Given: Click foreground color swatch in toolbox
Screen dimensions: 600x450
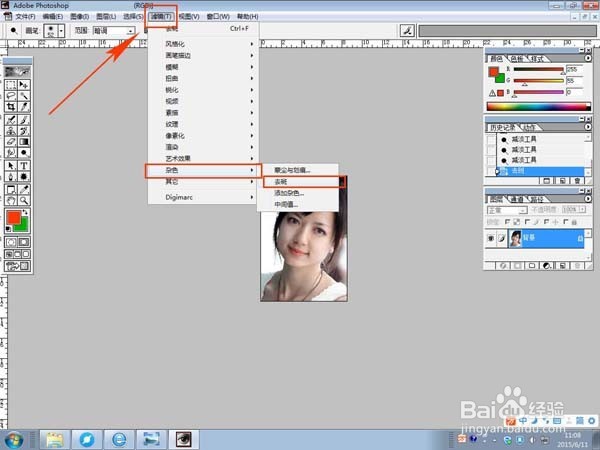Looking at the screenshot, I should pos(13,217).
